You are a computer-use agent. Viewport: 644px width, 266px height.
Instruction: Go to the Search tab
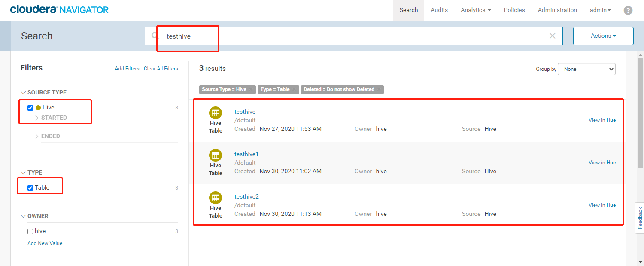408,10
